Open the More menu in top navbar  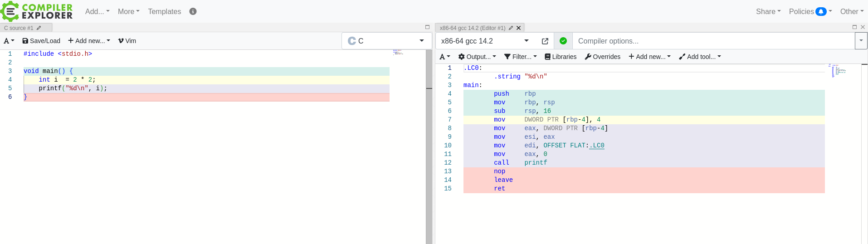(x=128, y=11)
